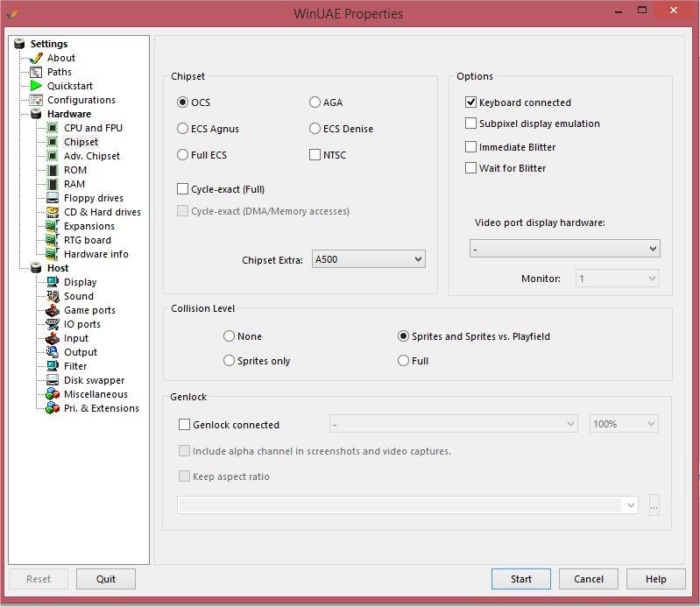
Task: Set collision level to None
Action: (229, 336)
